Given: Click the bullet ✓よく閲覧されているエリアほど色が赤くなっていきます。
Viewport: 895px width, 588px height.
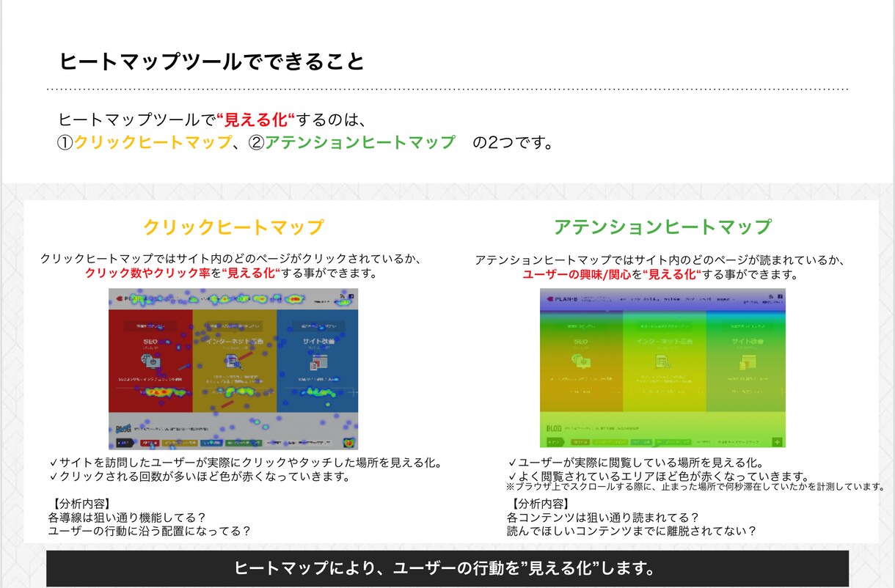Looking at the screenshot, I should point(658,477).
